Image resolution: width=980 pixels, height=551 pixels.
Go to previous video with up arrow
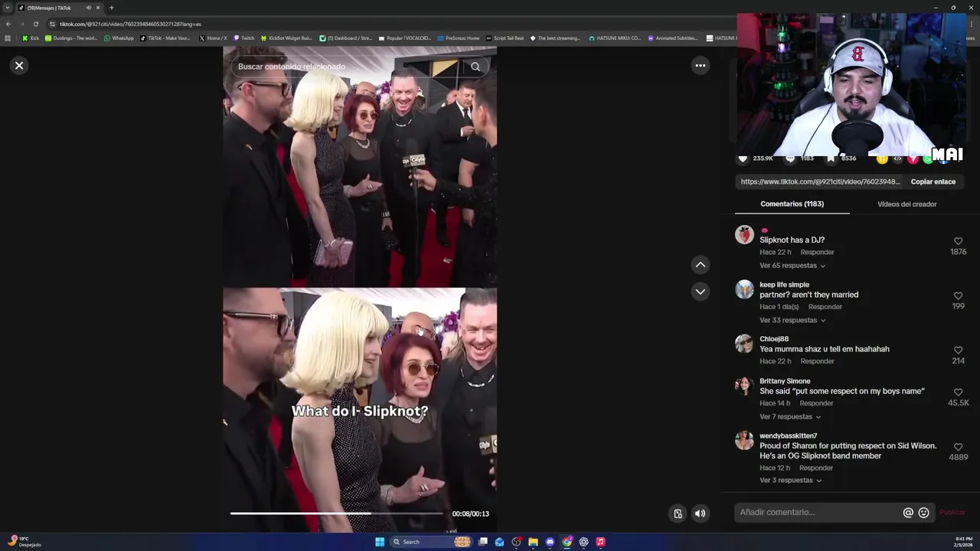tap(700, 265)
